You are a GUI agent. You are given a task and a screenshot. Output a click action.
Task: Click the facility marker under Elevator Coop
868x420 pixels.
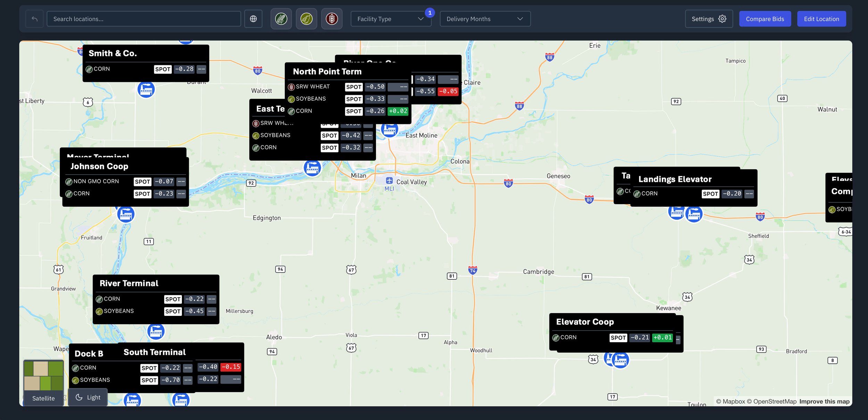coord(620,360)
